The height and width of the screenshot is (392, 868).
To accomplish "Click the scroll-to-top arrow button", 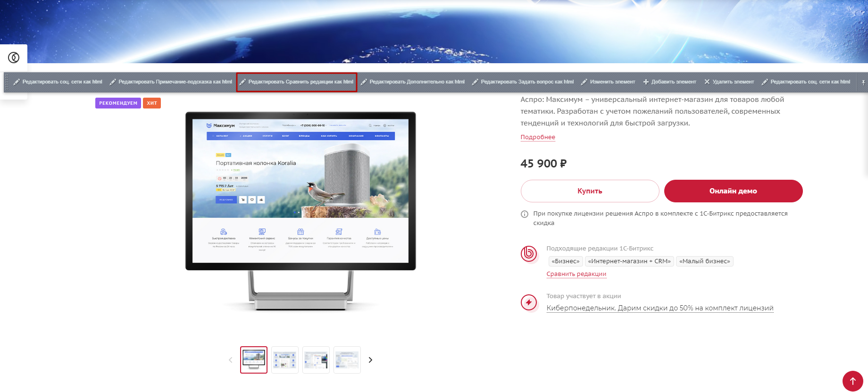I will click(853, 381).
